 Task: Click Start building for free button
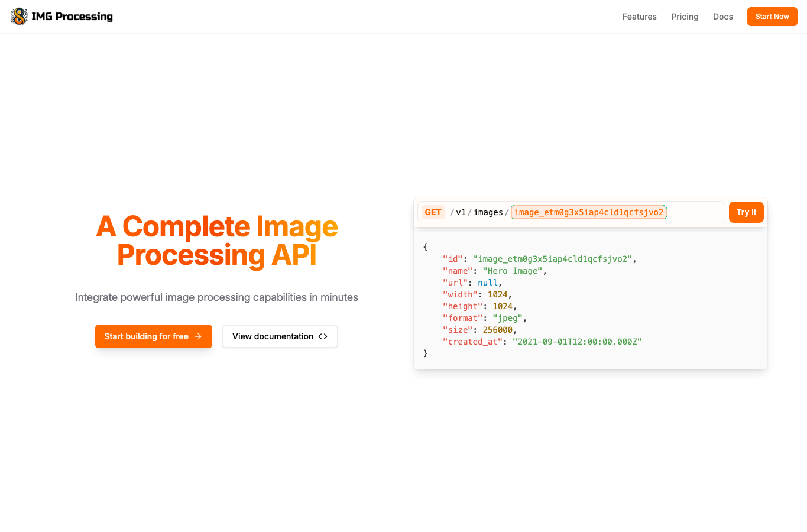tap(154, 336)
